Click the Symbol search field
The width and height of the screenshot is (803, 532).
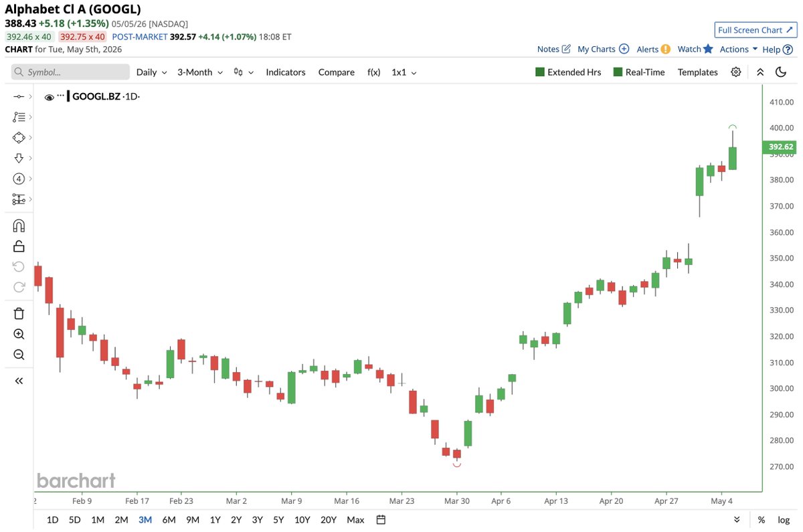coord(70,72)
